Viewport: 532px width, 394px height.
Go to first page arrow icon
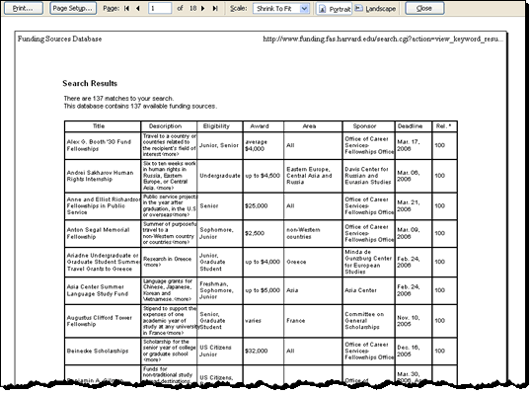(x=127, y=9)
